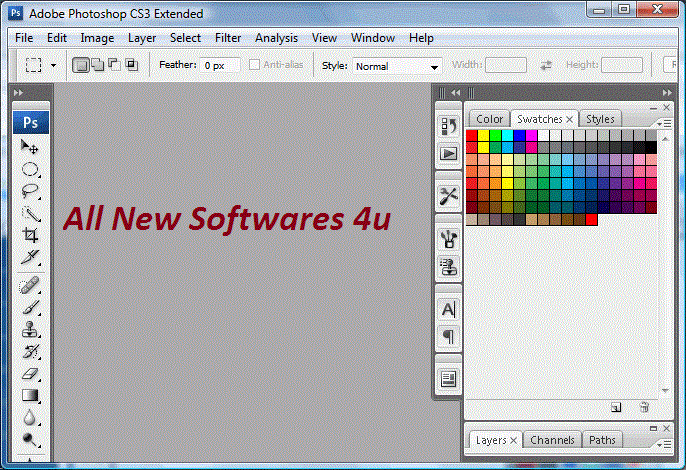Choose Add to selection mode

pyautogui.click(x=98, y=65)
